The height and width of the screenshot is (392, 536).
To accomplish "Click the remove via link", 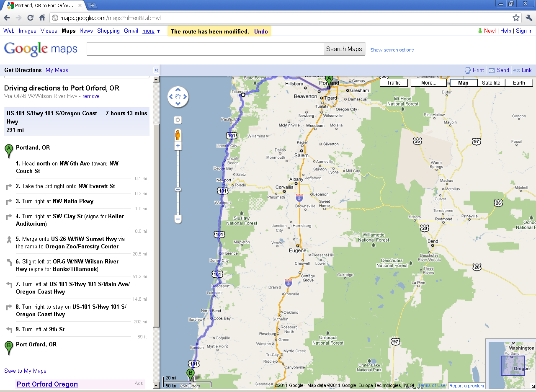I will click(x=91, y=96).
